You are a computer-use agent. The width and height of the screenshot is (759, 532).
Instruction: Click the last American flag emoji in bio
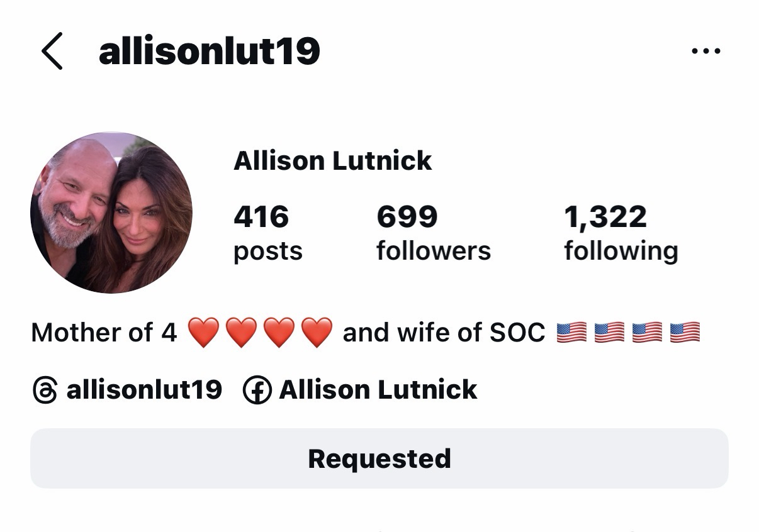tap(685, 333)
